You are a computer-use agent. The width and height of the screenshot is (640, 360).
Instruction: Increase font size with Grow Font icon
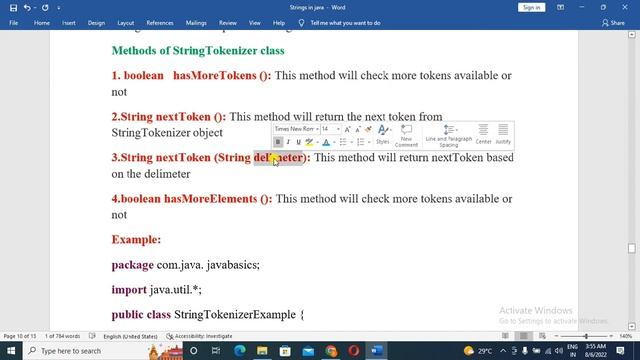click(x=347, y=129)
